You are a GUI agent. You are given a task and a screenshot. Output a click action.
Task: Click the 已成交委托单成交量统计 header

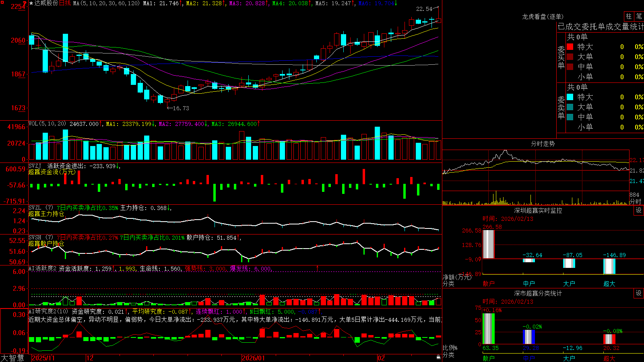pyautogui.click(x=601, y=27)
